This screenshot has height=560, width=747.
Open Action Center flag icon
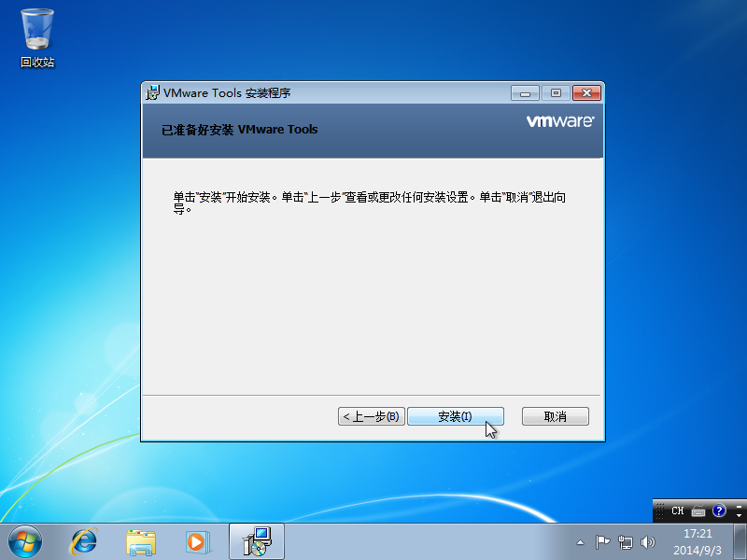click(602, 542)
